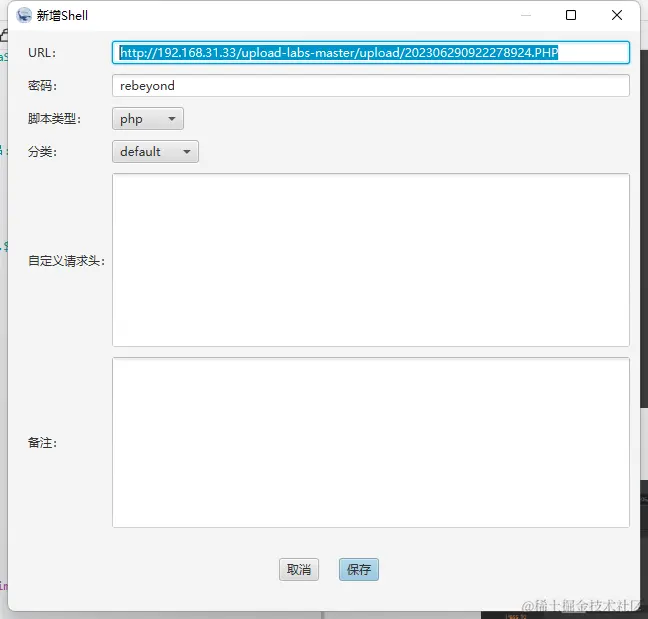Click the URL: label text
Image resolution: width=648 pixels, height=619 pixels.
42,53
